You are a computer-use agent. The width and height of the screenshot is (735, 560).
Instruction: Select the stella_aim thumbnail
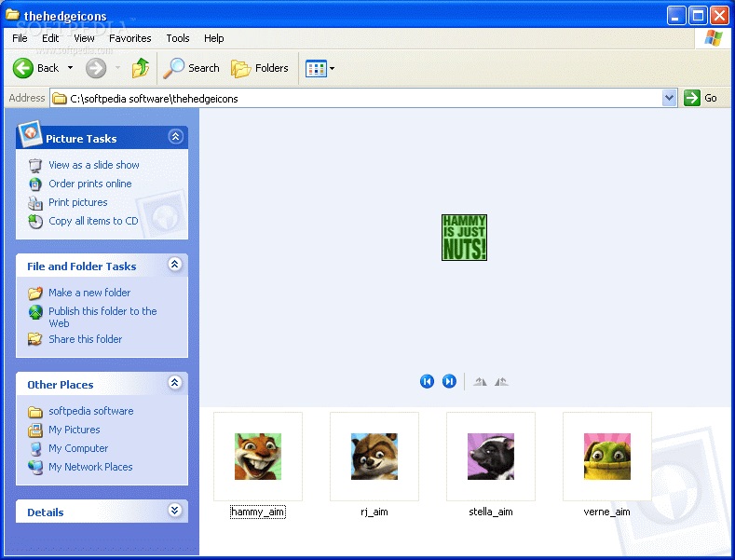pyautogui.click(x=491, y=457)
